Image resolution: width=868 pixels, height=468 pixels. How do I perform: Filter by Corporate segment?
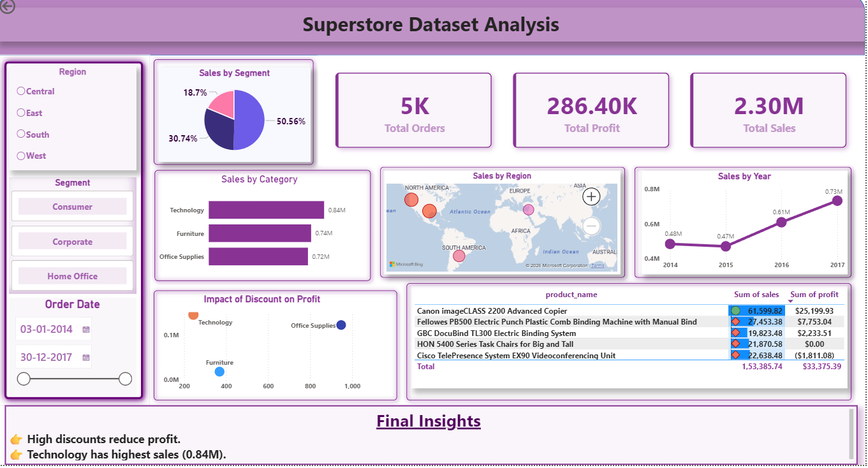(x=73, y=242)
